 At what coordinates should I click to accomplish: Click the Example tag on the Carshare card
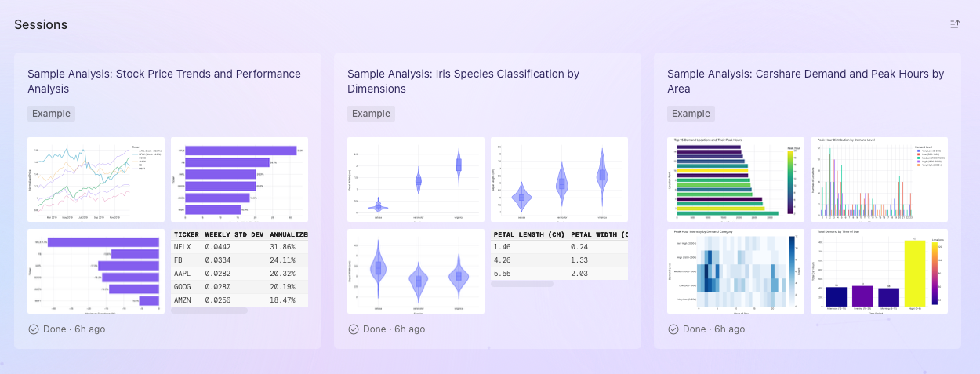point(691,114)
